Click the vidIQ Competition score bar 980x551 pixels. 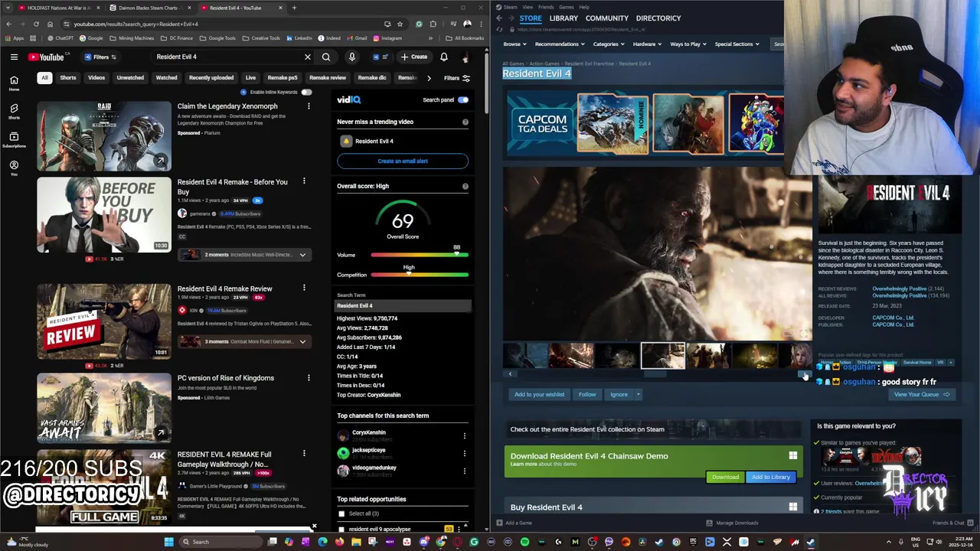click(x=420, y=275)
